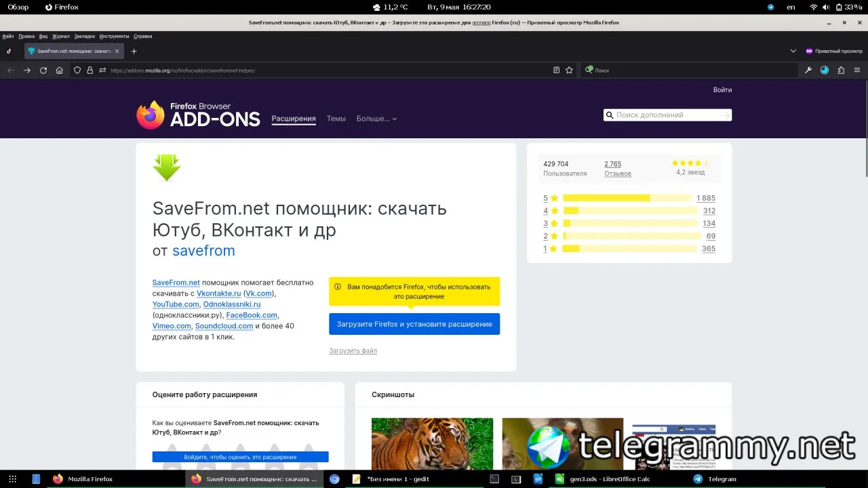Expand the list all tabs chevron
The image size is (868, 488).
pyautogui.click(x=793, y=52)
